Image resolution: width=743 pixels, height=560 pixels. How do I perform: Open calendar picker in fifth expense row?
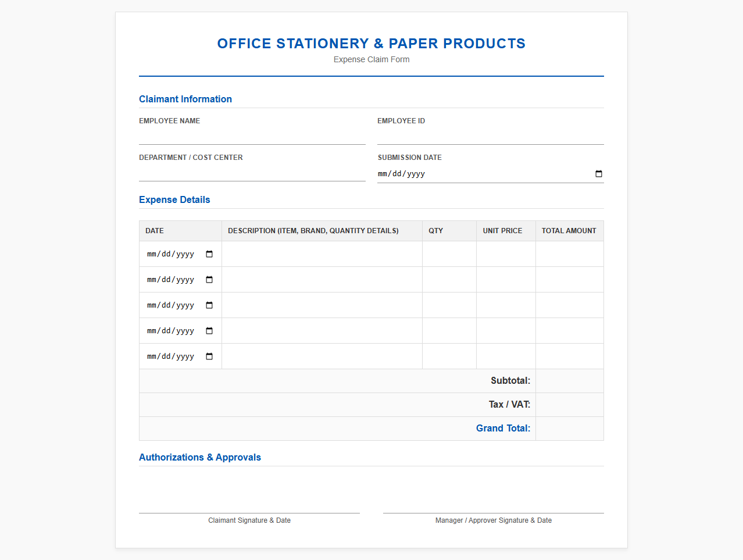click(209, 356)
